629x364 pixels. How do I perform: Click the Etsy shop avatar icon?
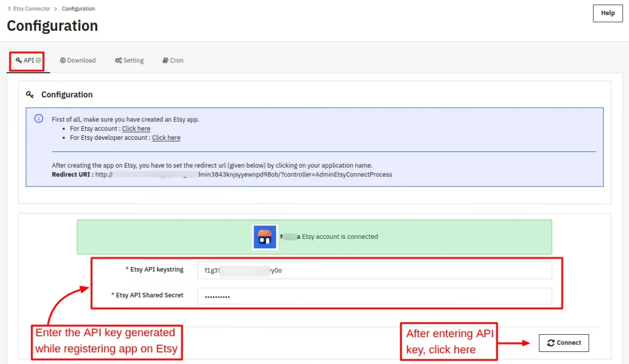[x=265, y=237]
